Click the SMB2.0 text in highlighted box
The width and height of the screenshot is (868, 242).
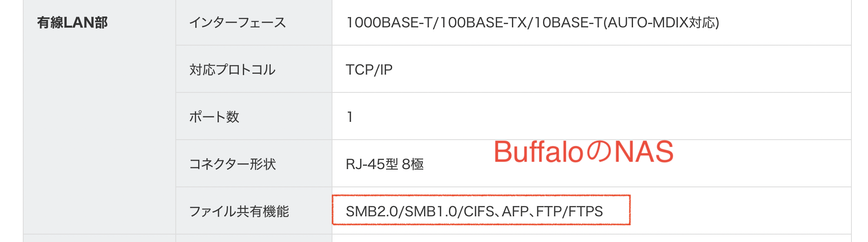point(371,211)
